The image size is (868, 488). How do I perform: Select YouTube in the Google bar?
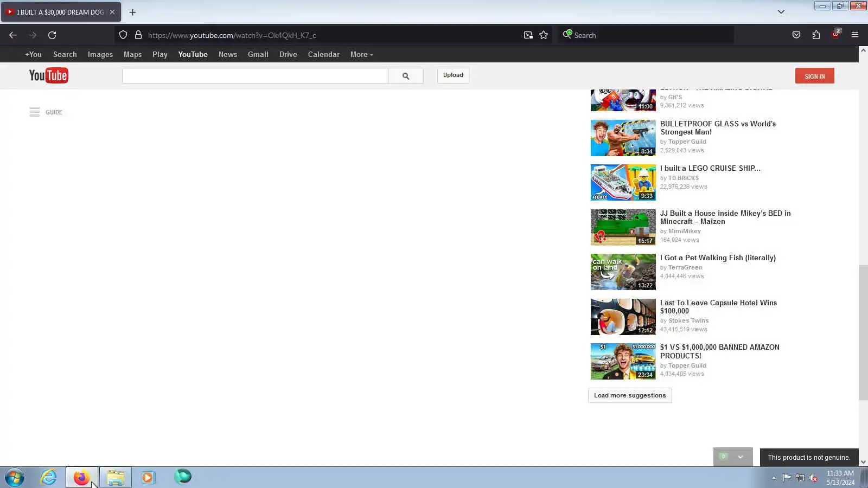tap(193, 54)
